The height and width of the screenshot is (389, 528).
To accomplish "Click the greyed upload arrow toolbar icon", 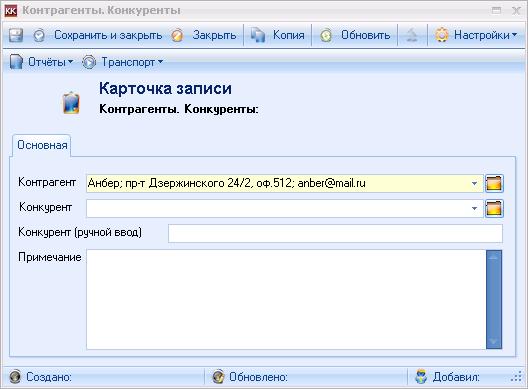I will click(412, 35).
